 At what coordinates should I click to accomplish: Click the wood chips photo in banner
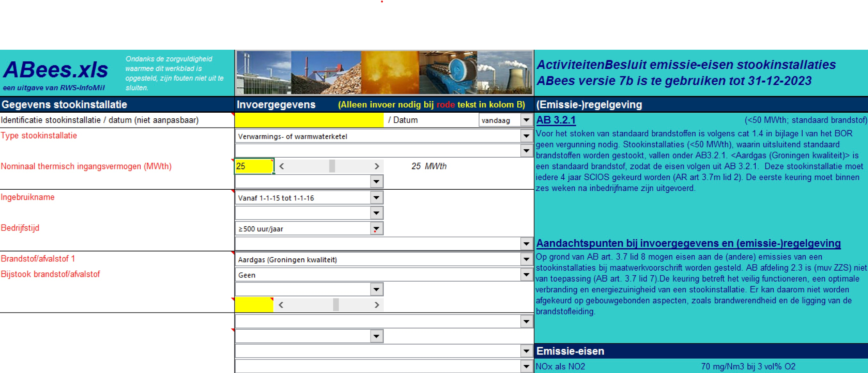pos(326,73)
